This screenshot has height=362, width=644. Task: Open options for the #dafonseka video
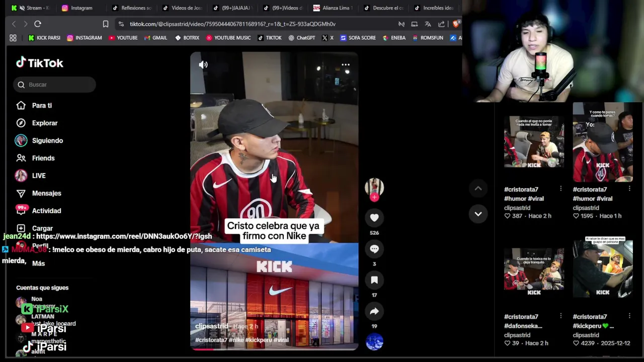coord(560,316)
